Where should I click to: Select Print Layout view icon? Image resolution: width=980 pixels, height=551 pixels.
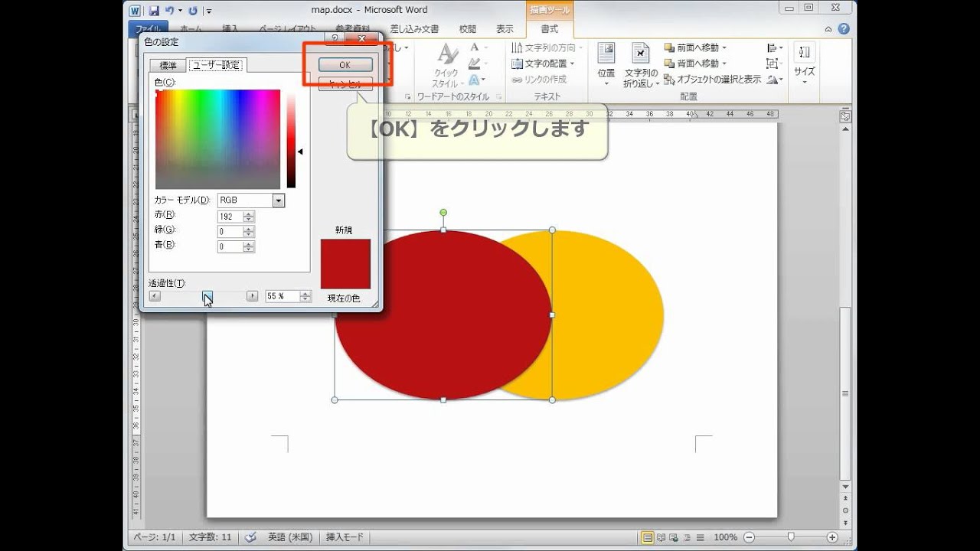pyautogui.click(x=648, y=537)
